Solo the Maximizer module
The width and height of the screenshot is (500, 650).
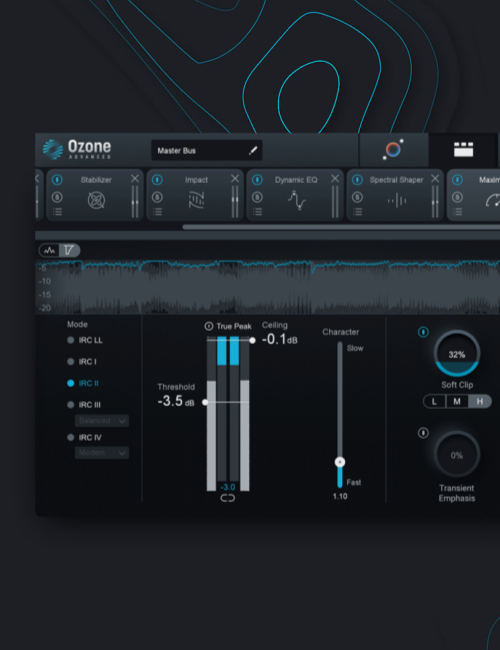pos(457,197)
